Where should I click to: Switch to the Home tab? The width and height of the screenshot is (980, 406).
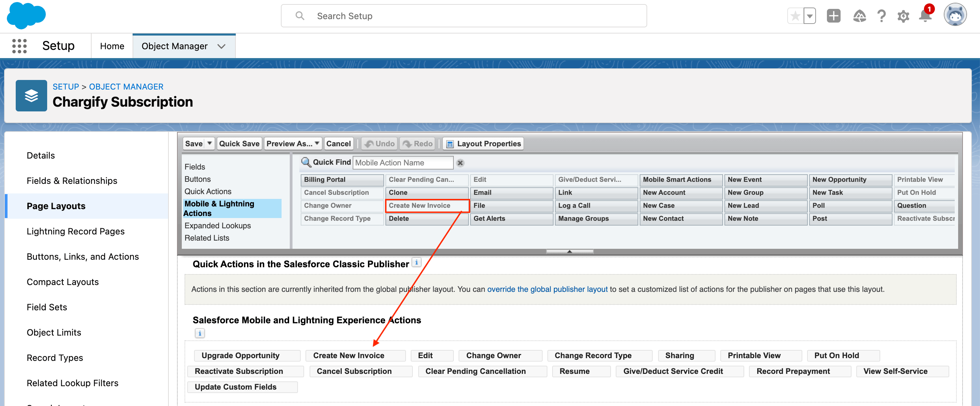click(x=112, y=46)
